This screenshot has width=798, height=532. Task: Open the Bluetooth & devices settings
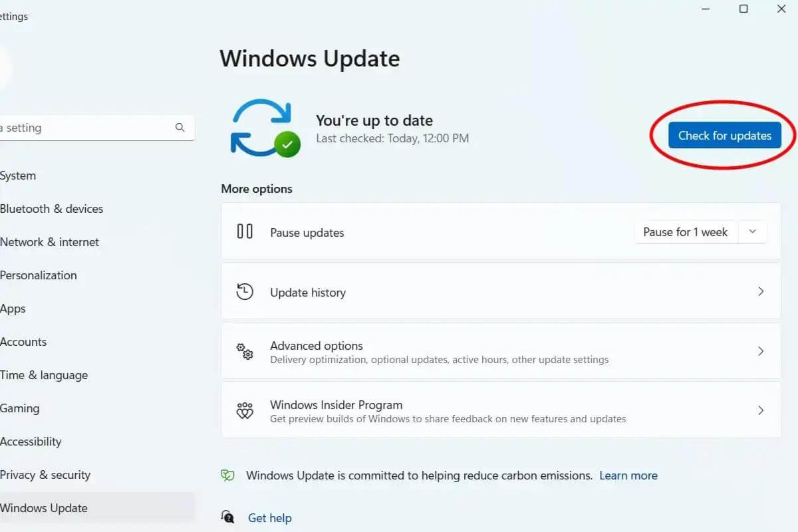coord(52,208)
